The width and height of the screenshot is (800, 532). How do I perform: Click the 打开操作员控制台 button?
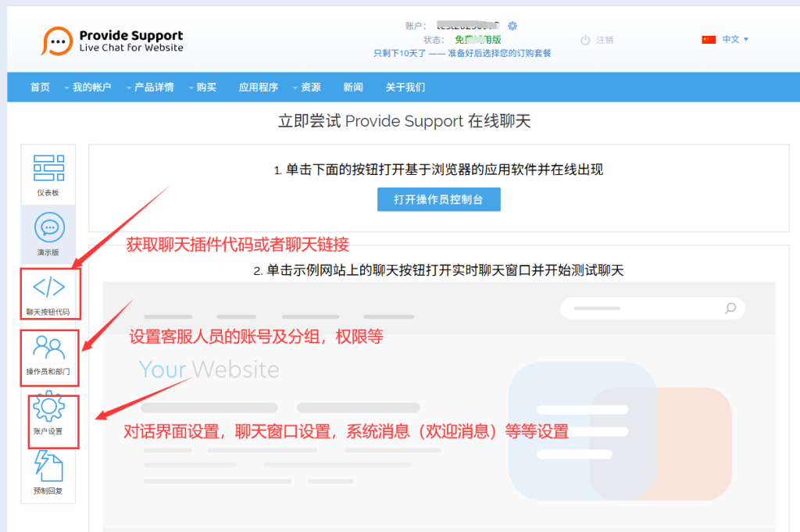tap(438, 199)
